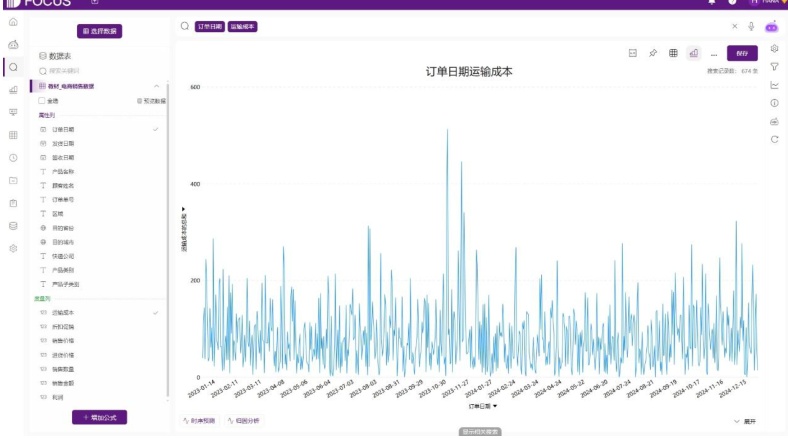
Task: Open the home page in left sidebar
Action: click(x=14, y=22)
